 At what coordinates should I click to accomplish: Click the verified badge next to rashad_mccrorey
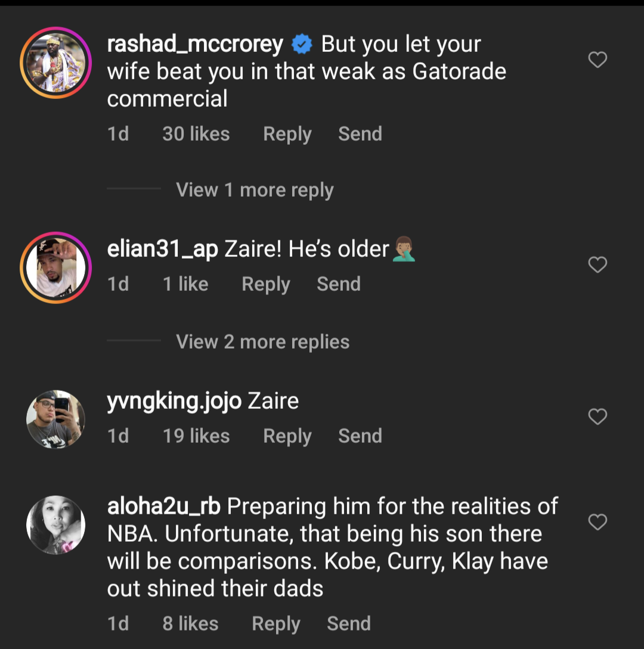pos(302,43)
